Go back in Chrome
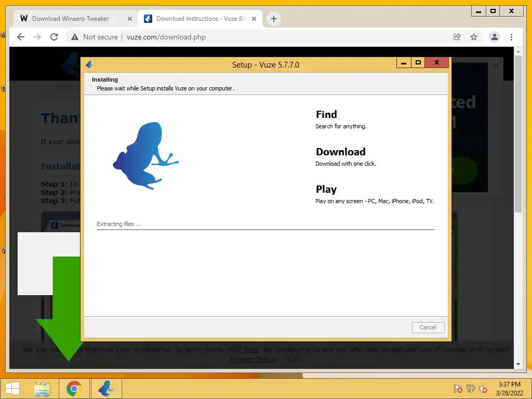Viewport: 532px width, 399px height. [21, 37]
